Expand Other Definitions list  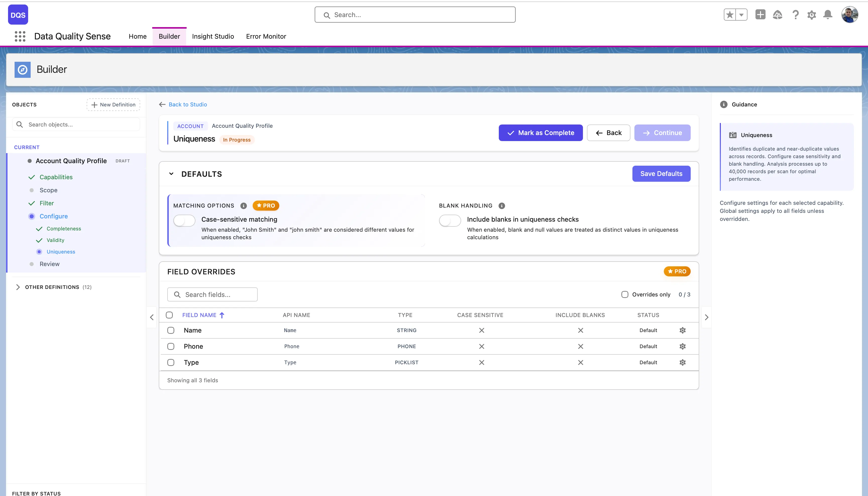click(x=18, y=287)
